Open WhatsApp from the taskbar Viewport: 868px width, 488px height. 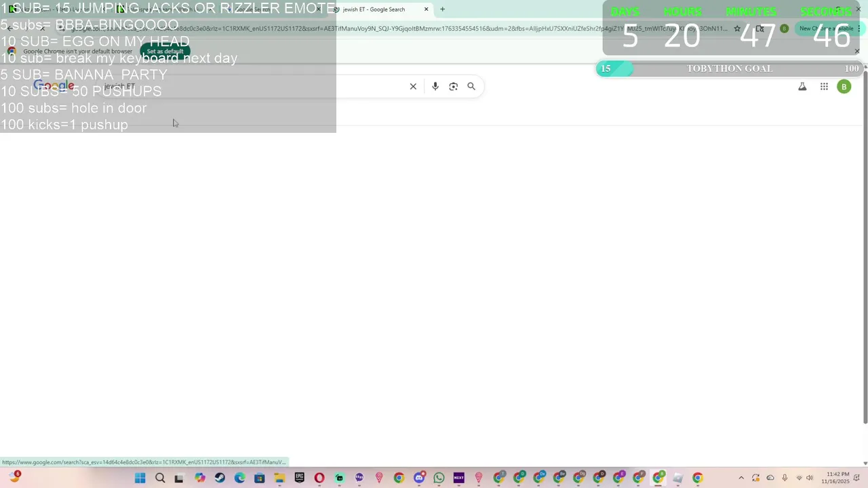pos(439,478)
